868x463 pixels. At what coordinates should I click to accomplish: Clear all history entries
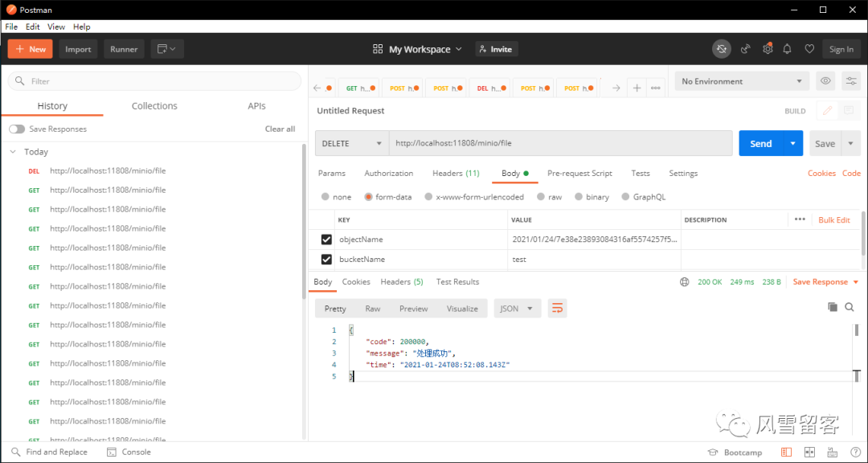pyautogui.click(x=280, y=129)
